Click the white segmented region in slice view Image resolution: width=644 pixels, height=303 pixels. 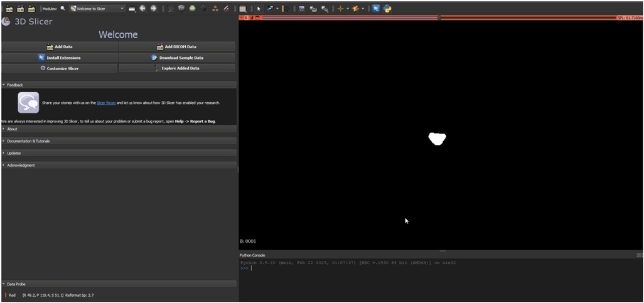tap(437, 139)
